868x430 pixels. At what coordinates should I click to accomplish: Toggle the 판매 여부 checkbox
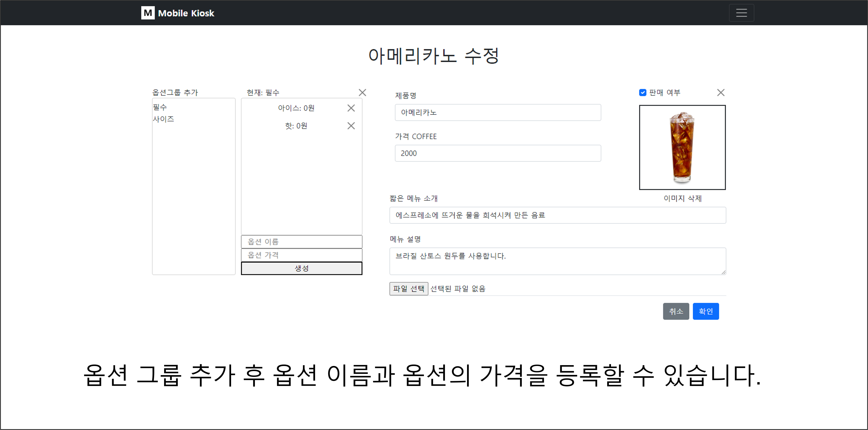pyautogui.click(x=643, y=92)
